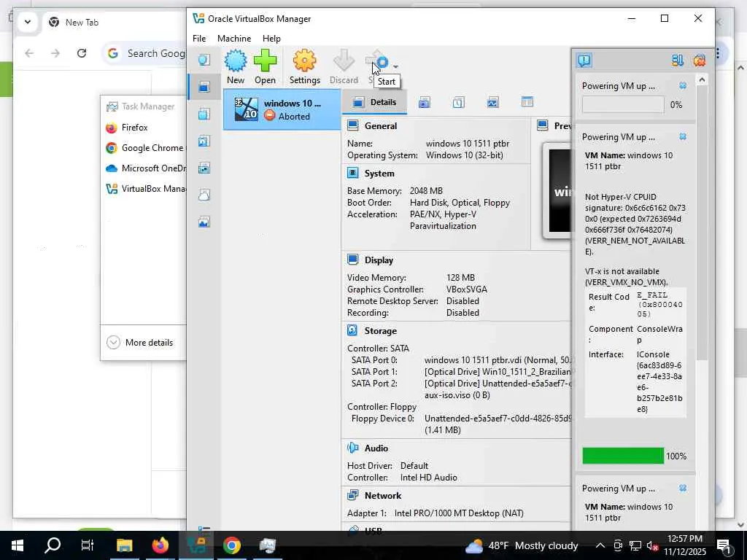Open the System section header link
The image size is (747, 560).
[379, 174]
